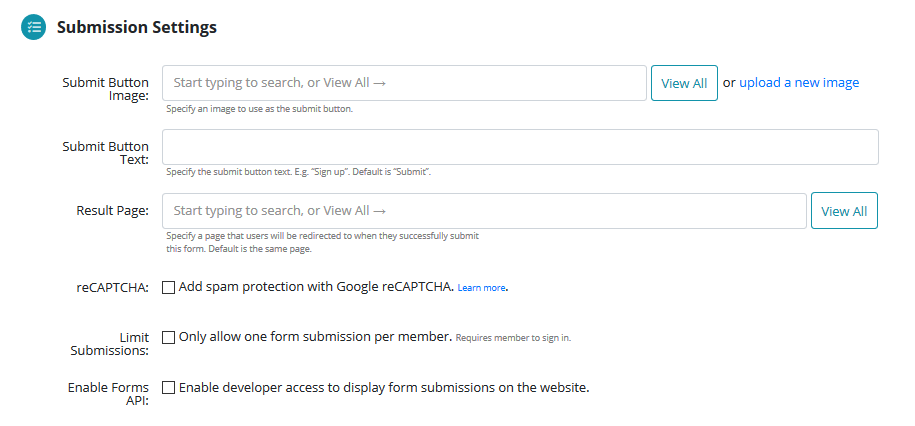Open the upload a new image link

[799, 83]
